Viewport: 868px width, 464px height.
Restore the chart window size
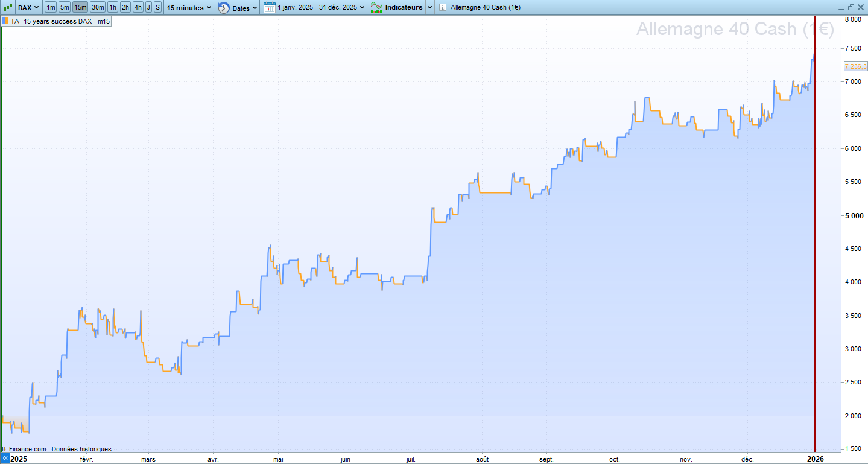point(851,7)
